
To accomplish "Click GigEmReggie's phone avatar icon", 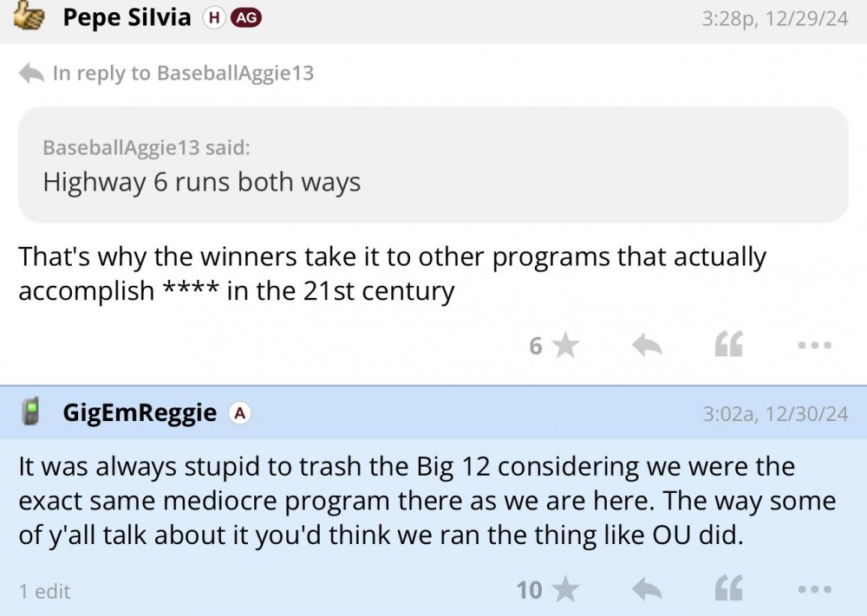I will pos(31,412).
